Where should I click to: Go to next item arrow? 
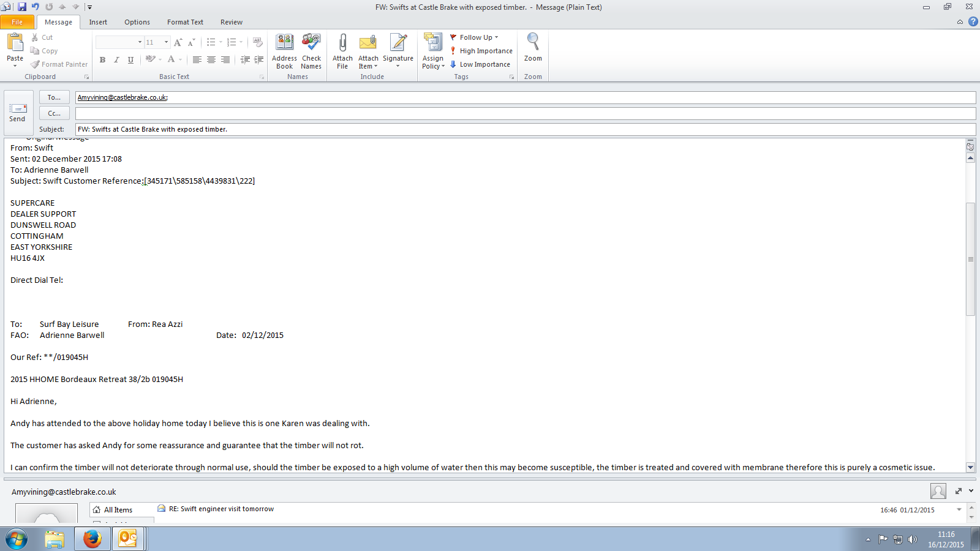tap(76, 7)
